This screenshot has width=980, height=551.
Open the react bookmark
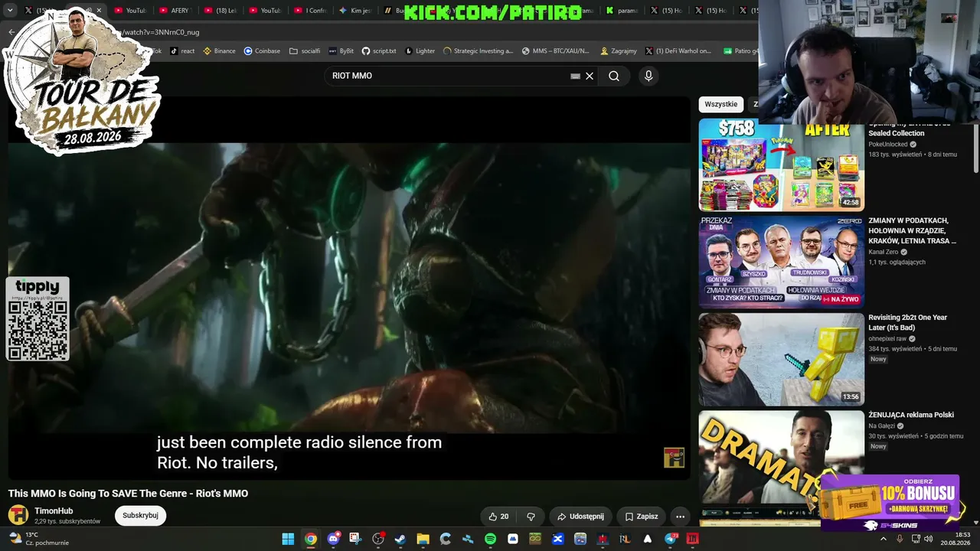182,51
